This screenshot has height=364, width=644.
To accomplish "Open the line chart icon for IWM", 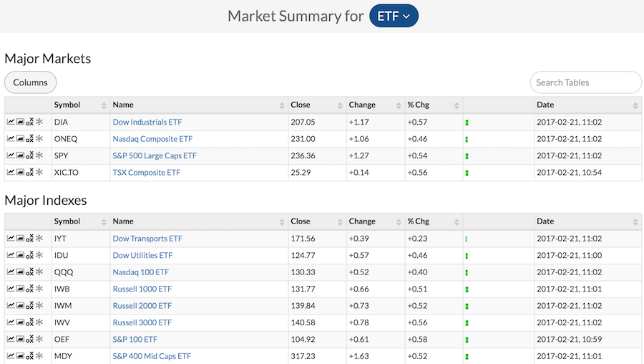I will tap(11, 306).
